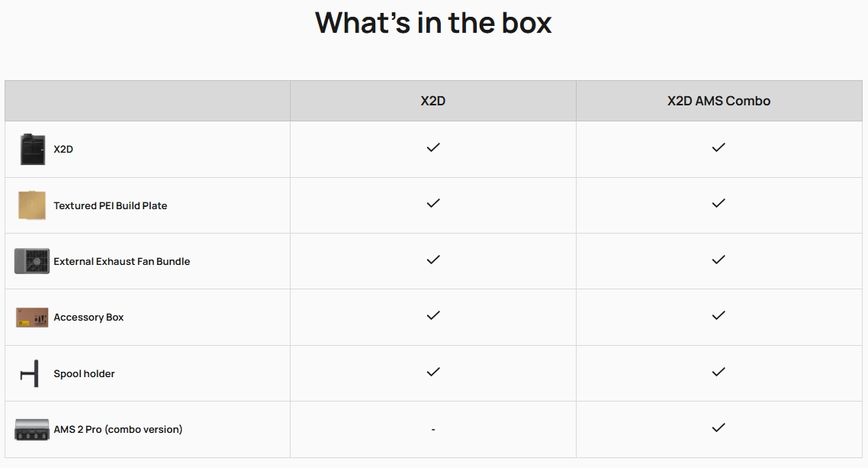Image resolution: width=868 pixels, height=468 pixels.
Task: Click the AMS 2 Pro (combo version) label
Action: coord(118,429)
